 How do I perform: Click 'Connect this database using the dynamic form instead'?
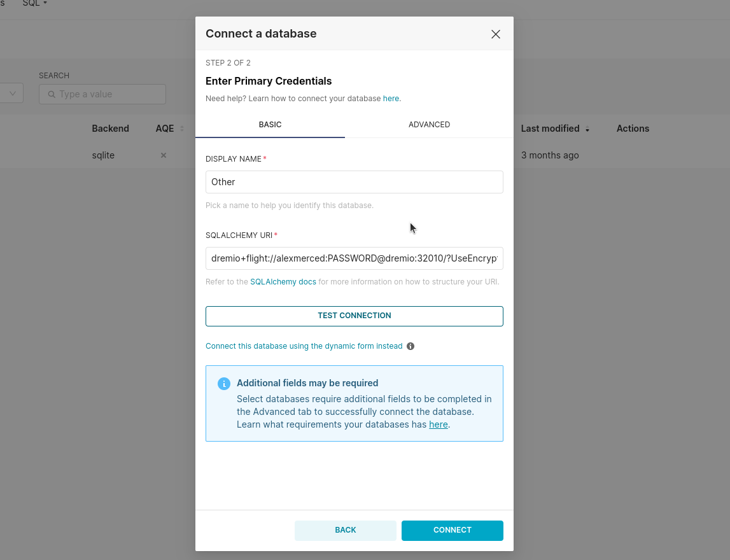304,346
